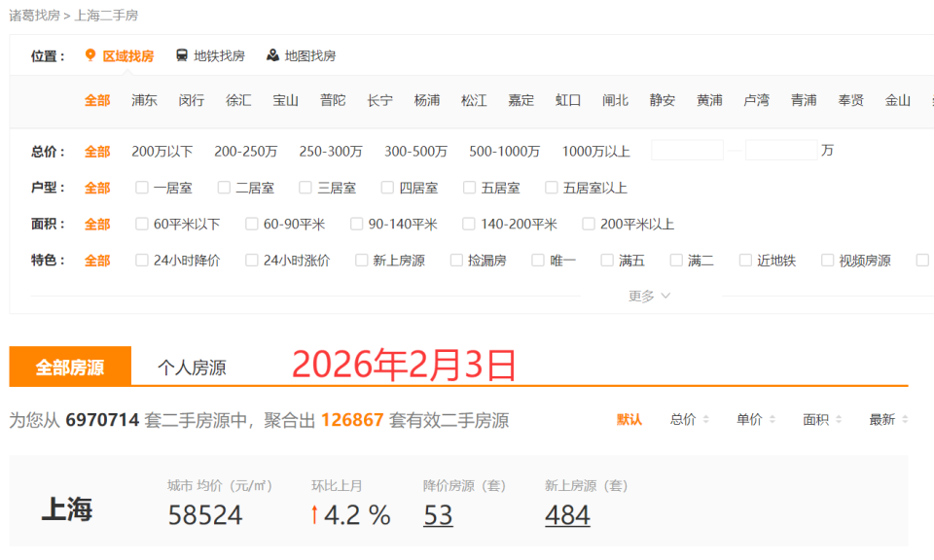Enable the 视频房源 filter checkbox
This screenshot has height=560, width=934.
[825, 260]
